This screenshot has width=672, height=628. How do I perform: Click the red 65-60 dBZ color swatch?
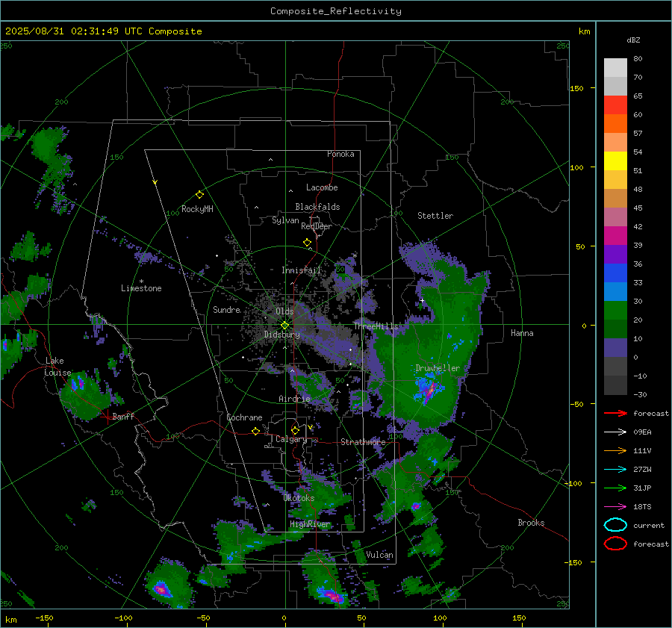(615, 105)
